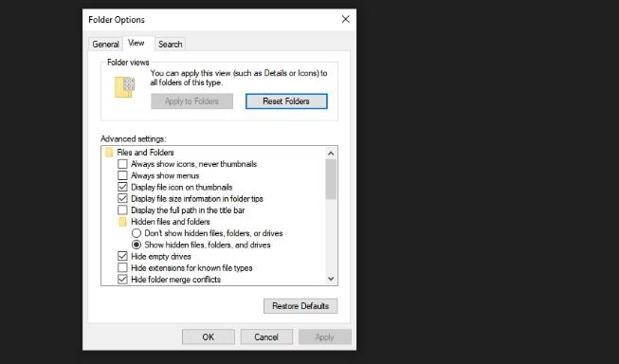
Task: Click the scroll up arrow in Advanced settings
Action: coord(331,154)
